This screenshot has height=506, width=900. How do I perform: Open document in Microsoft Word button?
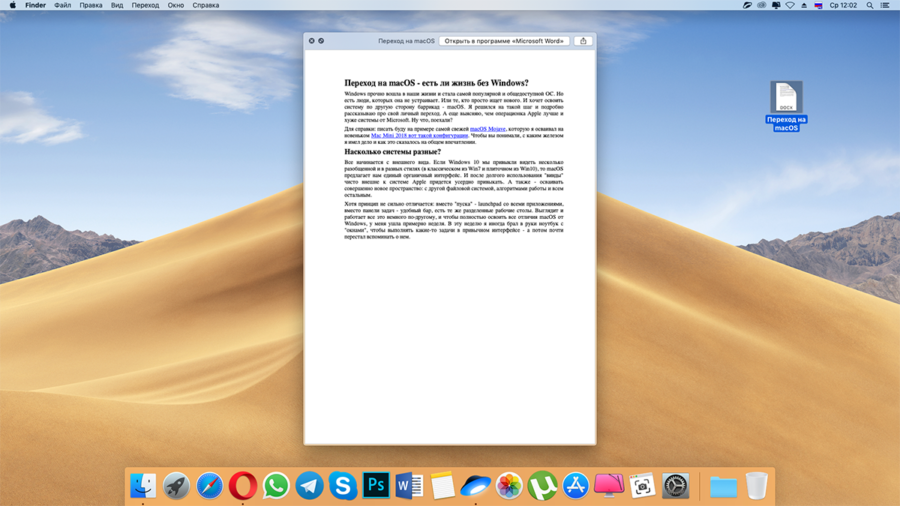(x=504, y=41)
